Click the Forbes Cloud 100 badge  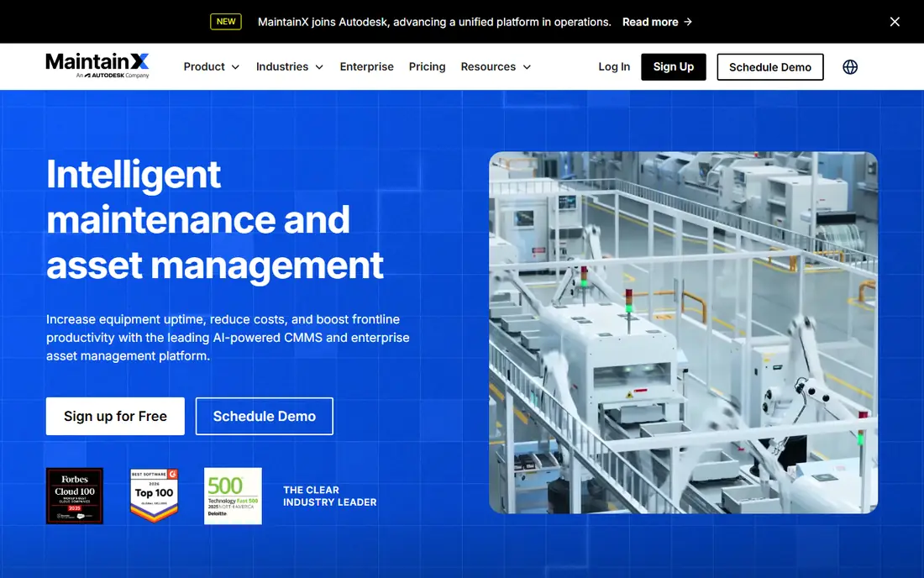tap(75, 497)
